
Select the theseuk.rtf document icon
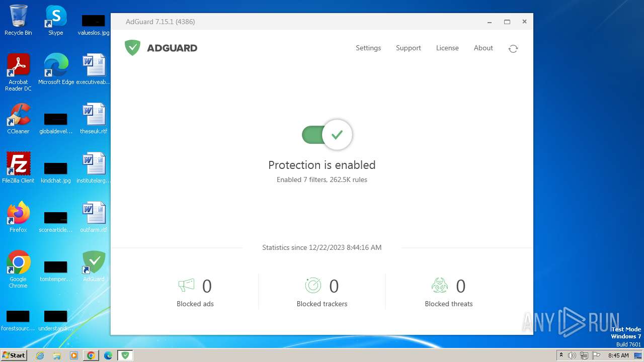coord(94,119)
